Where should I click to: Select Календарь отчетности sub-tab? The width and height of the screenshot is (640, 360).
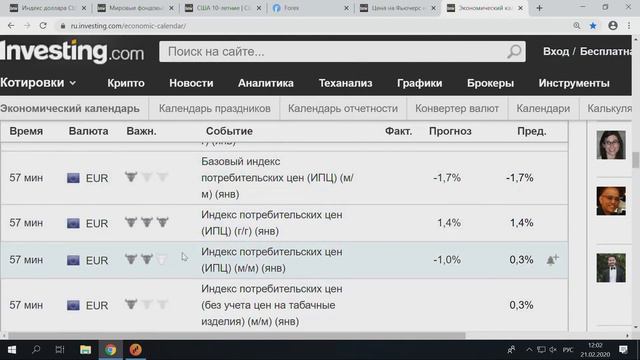pos(343,109)
